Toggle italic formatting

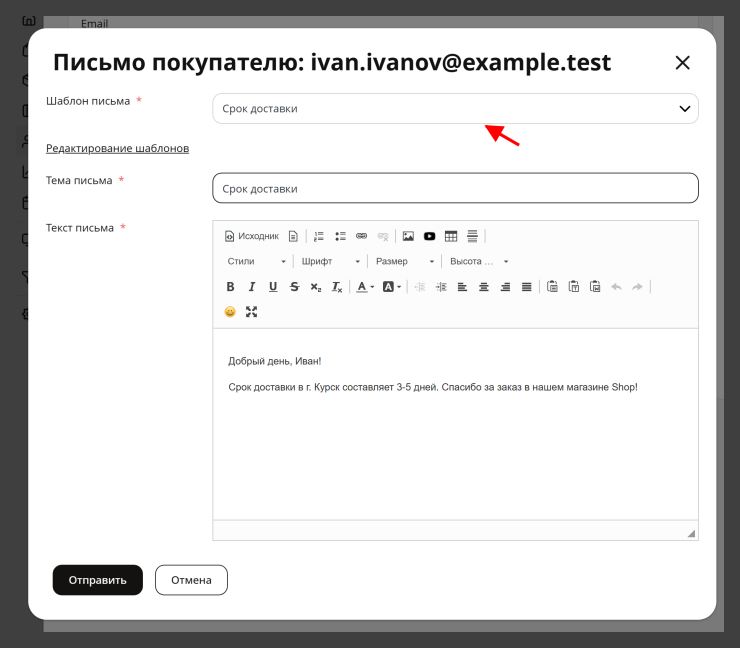point(252,286)
